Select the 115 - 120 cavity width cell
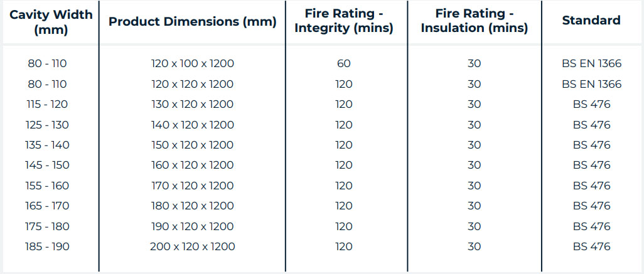644x274 pixels. (48, 104)
